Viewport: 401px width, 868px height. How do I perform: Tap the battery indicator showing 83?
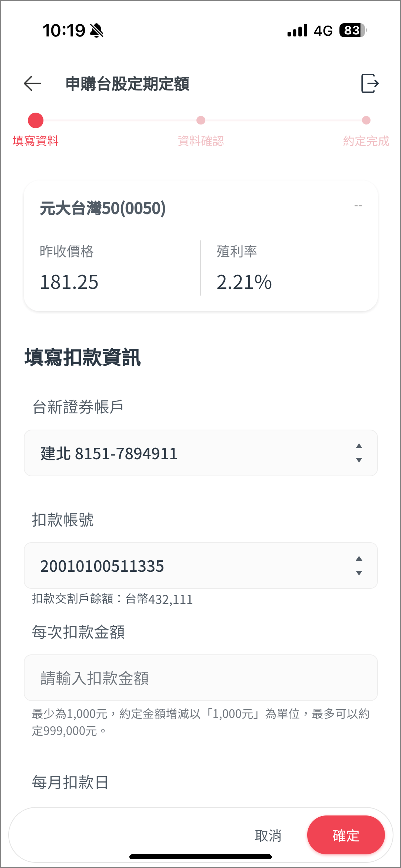353,30
